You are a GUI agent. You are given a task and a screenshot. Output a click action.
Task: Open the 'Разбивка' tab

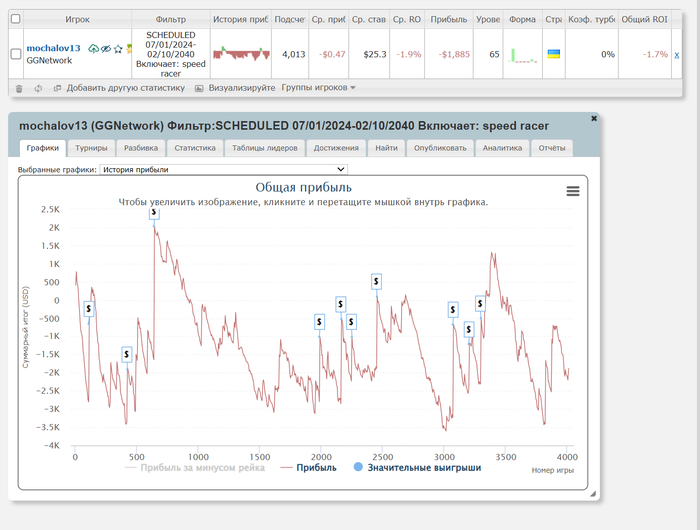[x=141, y=148]
